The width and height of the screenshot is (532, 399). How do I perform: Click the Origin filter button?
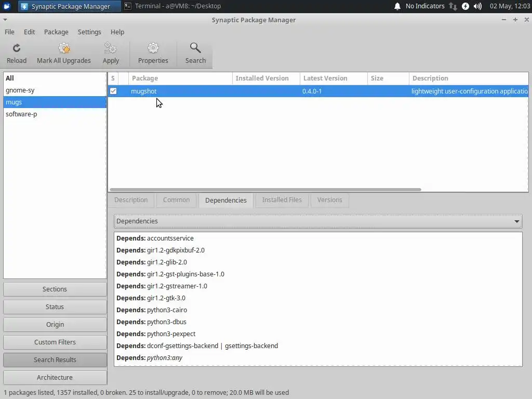[55, 324]
